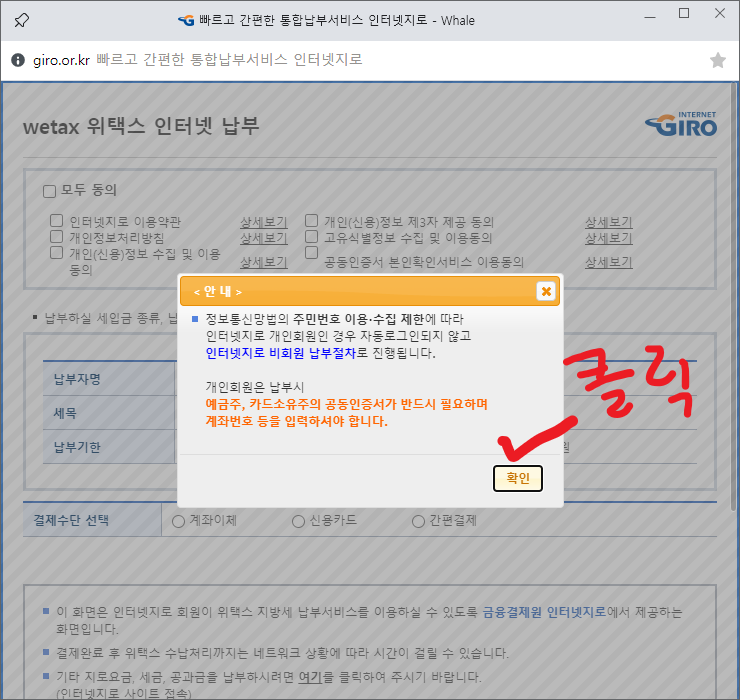
Task: Minimize the Whale window
Action: coord(650,17)
